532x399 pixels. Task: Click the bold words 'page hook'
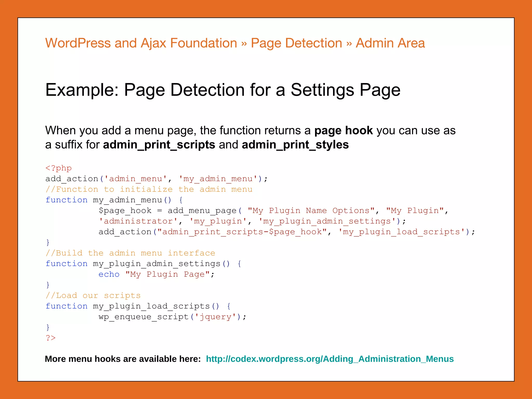pos(343,130)
